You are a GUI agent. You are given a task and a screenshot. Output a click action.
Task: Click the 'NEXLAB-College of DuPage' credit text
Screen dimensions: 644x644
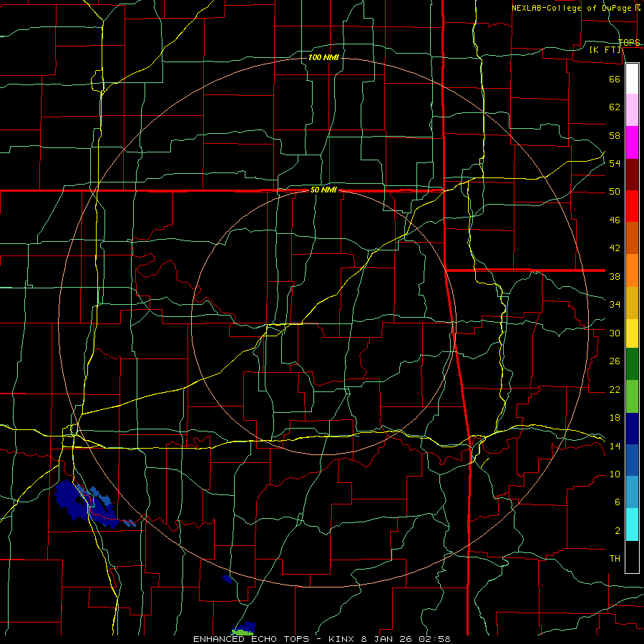(572, 8)
